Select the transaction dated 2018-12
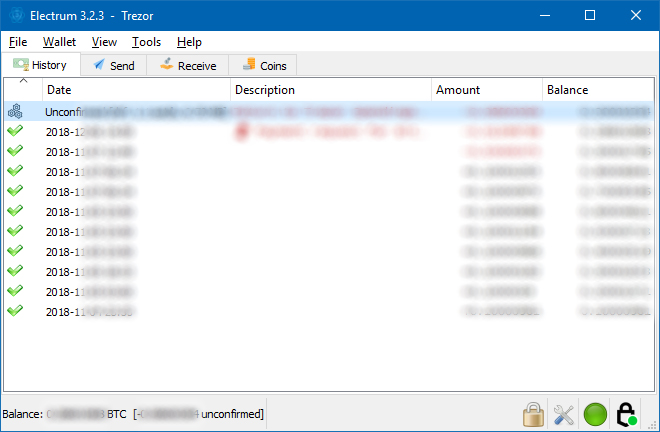Viewport: 660px width, 432px height. click(329, 132)
